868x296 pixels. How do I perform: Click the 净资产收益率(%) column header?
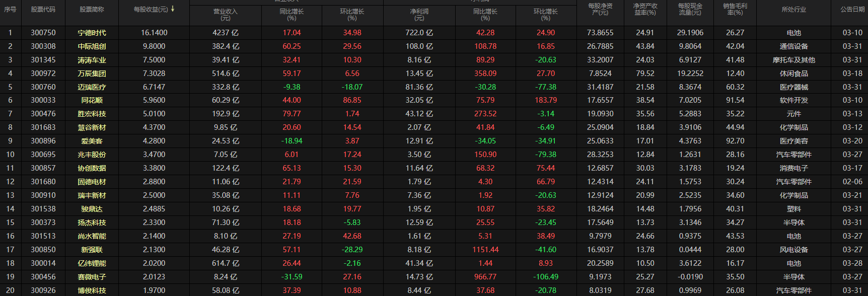(645, 9)
